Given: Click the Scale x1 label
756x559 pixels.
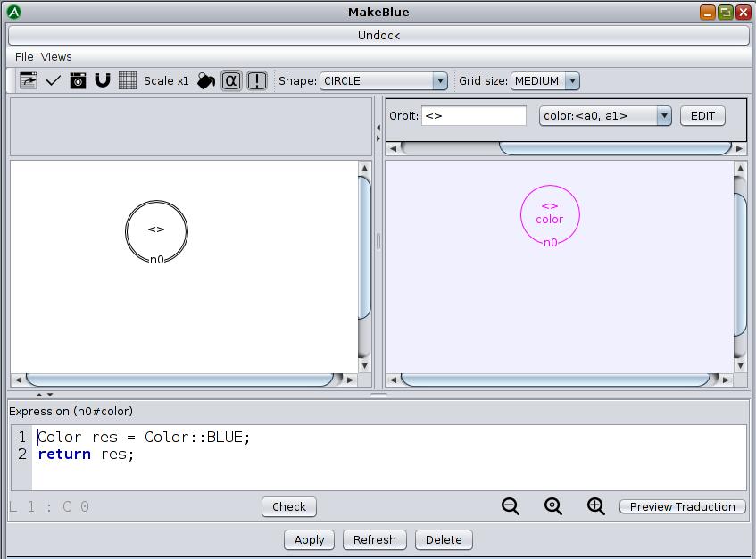Looking at the screenshot, I should click(x=166, y=80).
